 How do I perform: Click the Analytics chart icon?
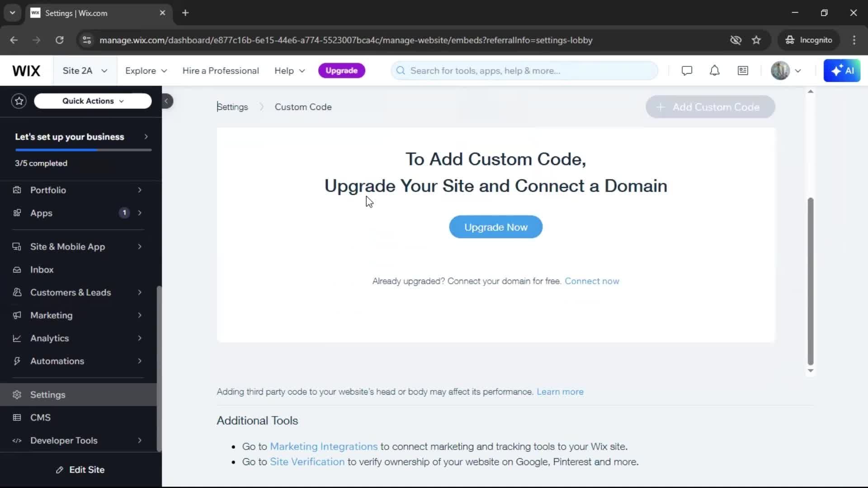coord(17,338)
